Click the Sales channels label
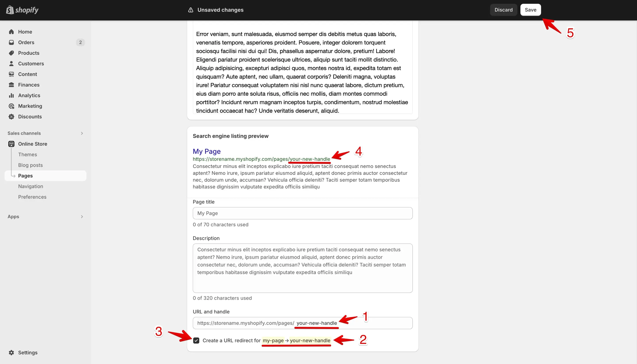The image size is (637, 364). 24,133
